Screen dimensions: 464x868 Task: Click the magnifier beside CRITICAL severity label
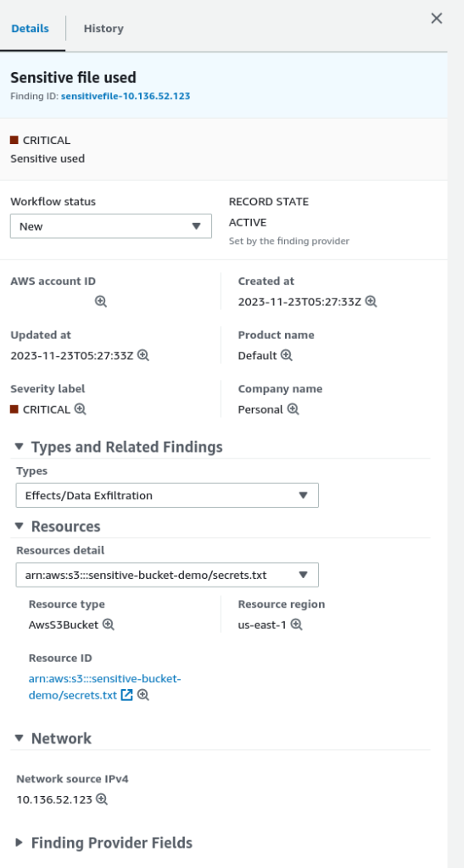(80, 409)
